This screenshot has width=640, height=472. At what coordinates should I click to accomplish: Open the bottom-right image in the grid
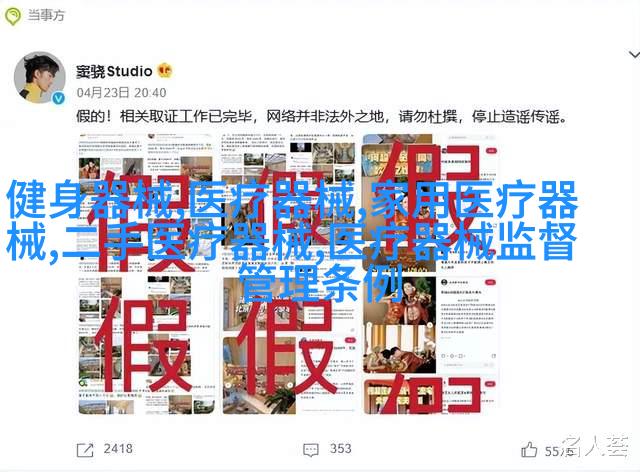click(430, 345)
